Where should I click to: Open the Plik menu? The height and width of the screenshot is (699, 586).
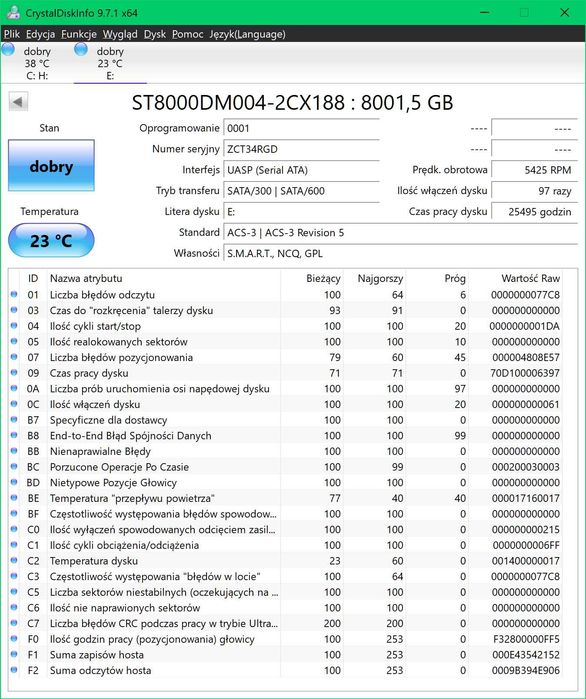tap(12, 34)
